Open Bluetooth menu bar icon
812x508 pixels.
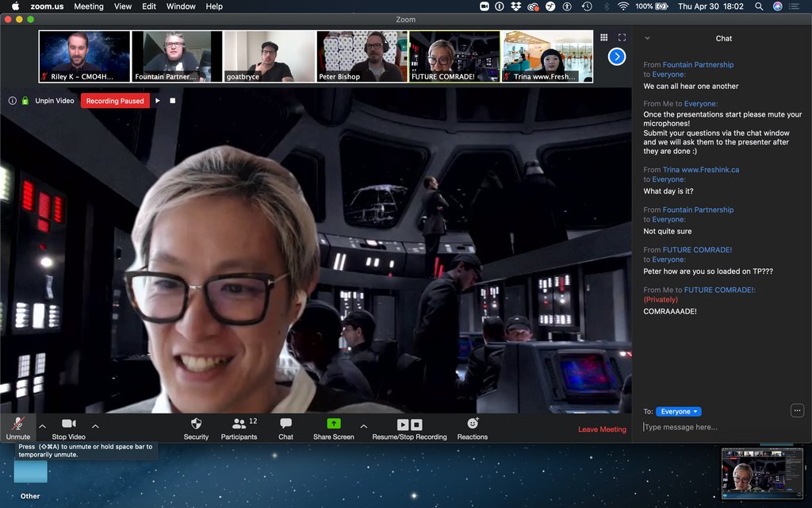606,6
